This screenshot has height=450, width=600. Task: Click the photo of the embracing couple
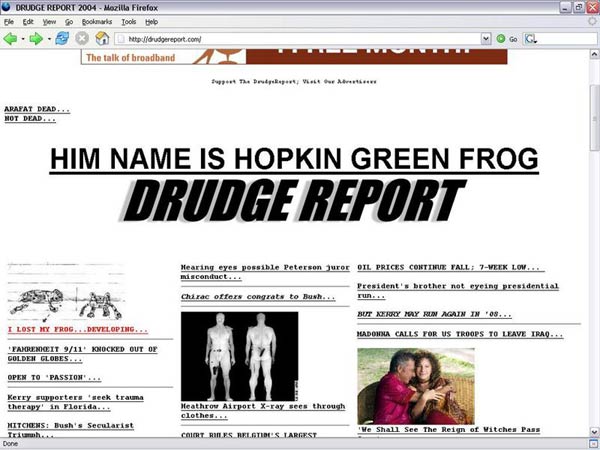point(416,386)
